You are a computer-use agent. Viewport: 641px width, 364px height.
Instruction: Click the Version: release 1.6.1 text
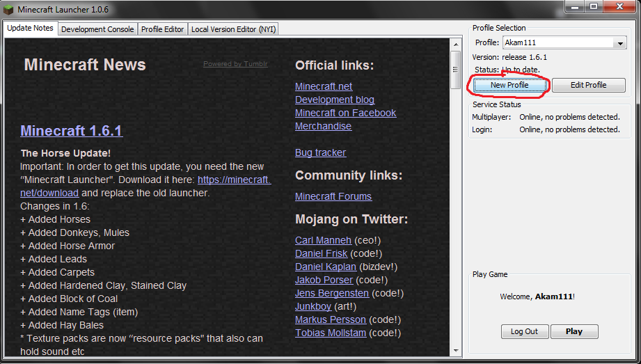[x=509, y=57]
